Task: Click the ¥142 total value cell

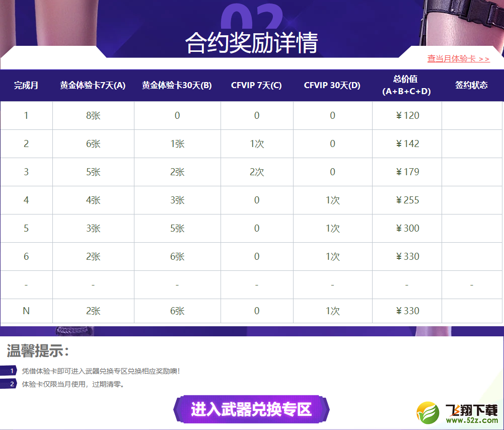Action: click(407, 144)
